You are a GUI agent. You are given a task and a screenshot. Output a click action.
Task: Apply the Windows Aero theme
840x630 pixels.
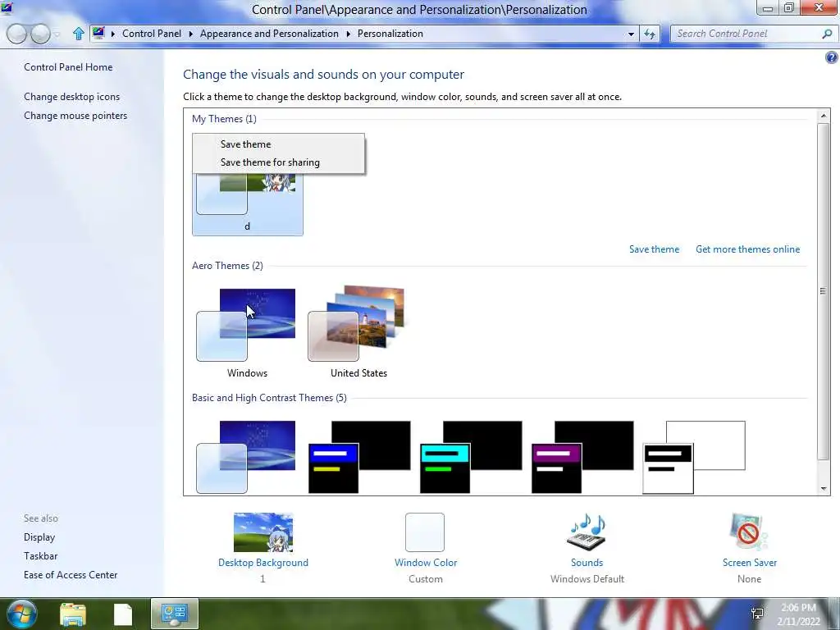(x=247, y=331)
